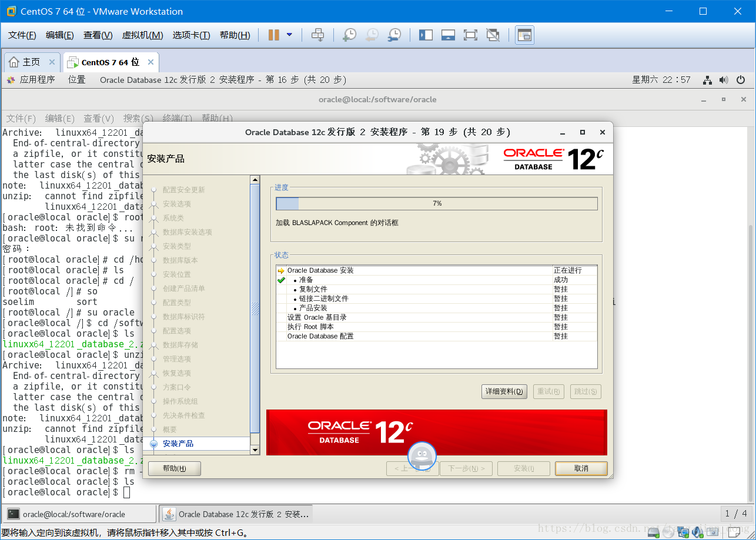Viewport: 756px width, 540px height.
Task: Select the 概要 step in the sidebar
Action: [x=169, y=430]
